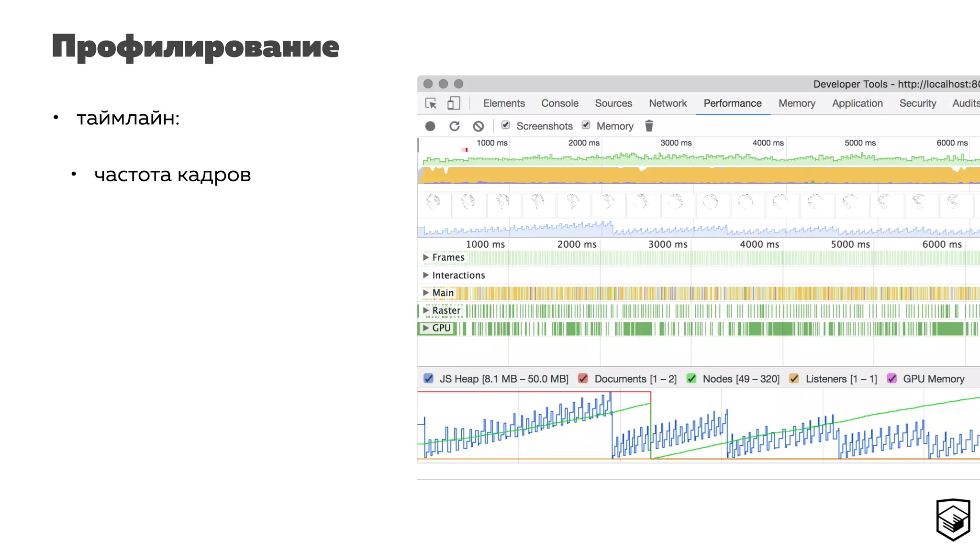980x551 pixels.
Task: Click the clear recording circle-slash icon
Action: pos(478,126)
